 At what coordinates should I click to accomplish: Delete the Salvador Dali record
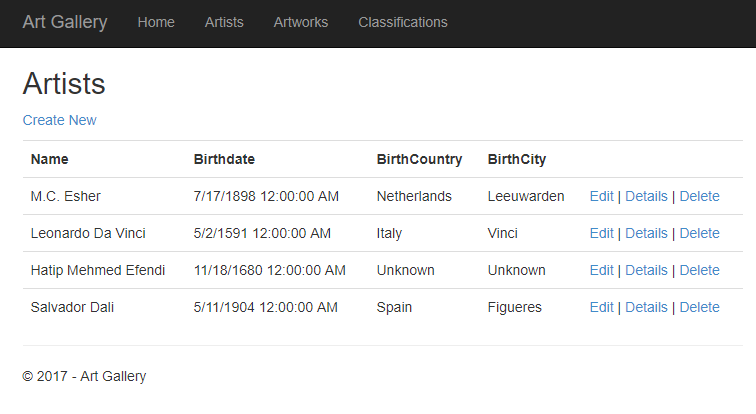click(699, 307)
